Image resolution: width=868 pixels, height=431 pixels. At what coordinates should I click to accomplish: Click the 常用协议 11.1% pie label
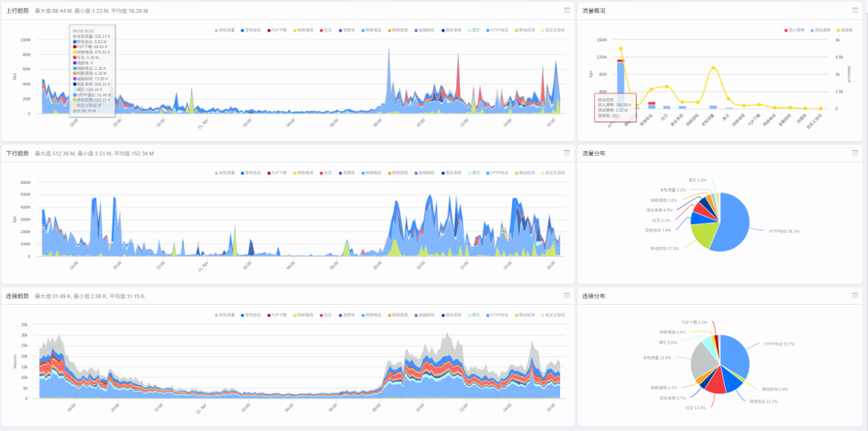764,401
